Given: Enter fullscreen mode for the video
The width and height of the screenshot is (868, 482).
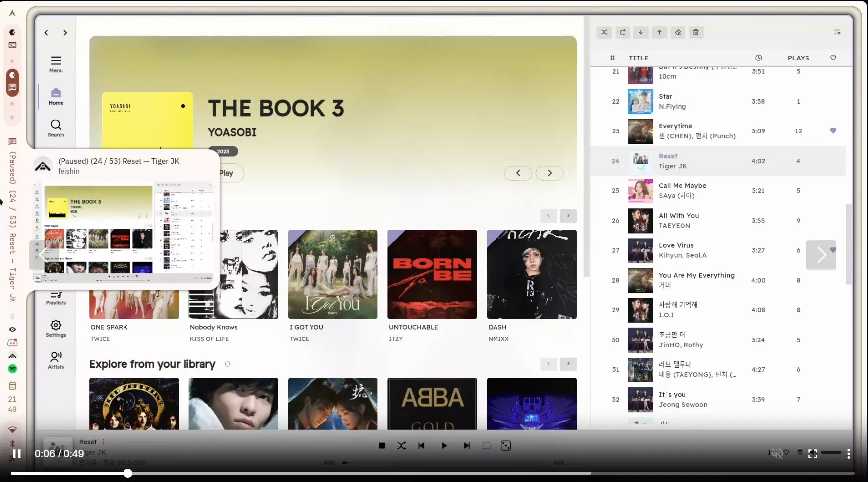Looking at the screenshot, I should coord(813,454).
